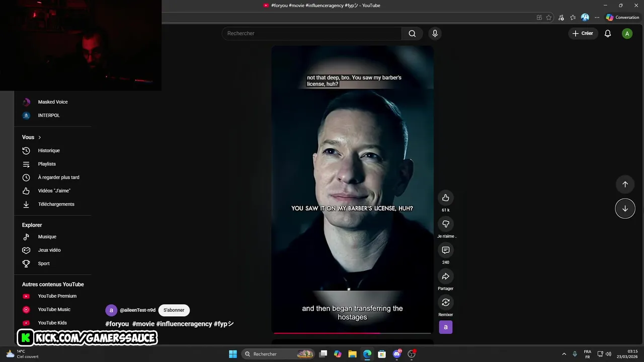
Task: Open weather widget Ciel couvert
Action: click(22, 354)
